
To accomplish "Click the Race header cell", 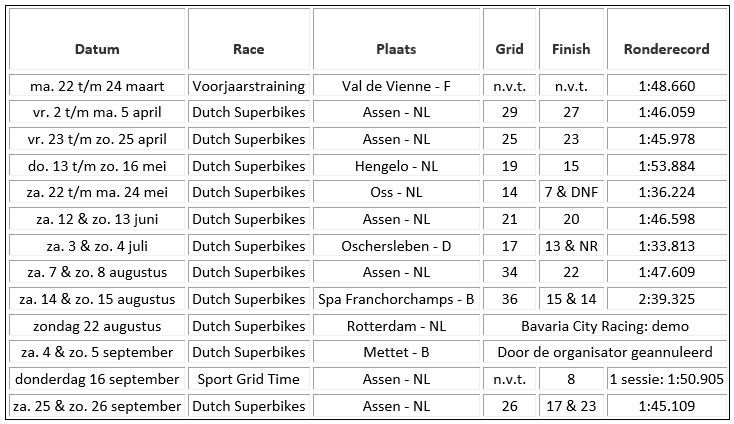I will 249,39.
